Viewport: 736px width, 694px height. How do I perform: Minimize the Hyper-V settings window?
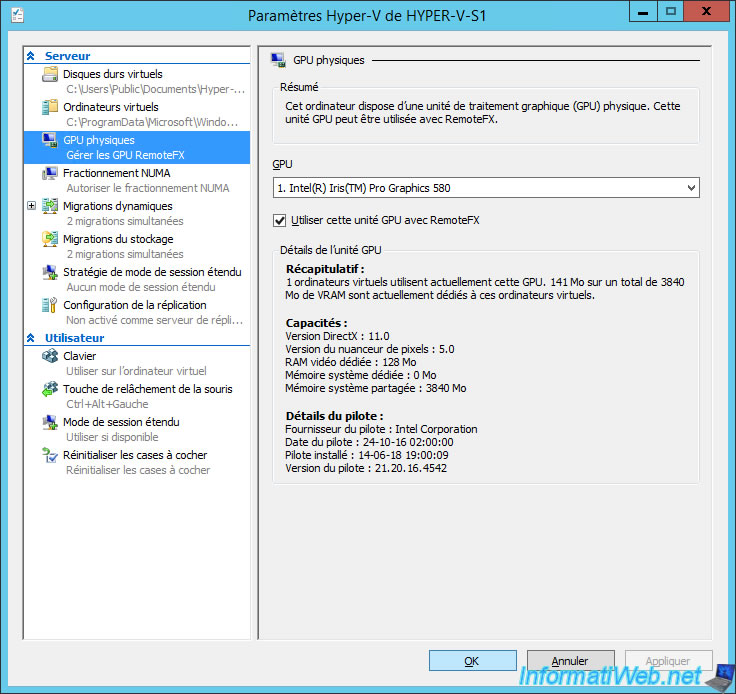coord(643,11)
